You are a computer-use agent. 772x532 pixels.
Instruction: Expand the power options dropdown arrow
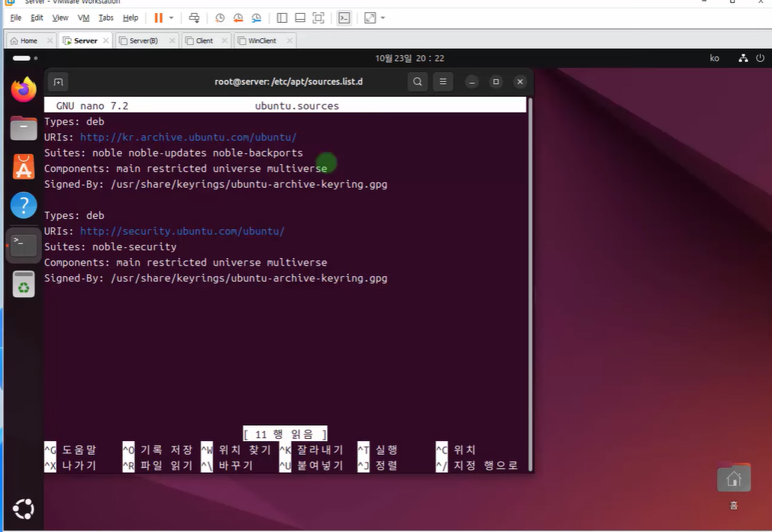pos(171,18)
